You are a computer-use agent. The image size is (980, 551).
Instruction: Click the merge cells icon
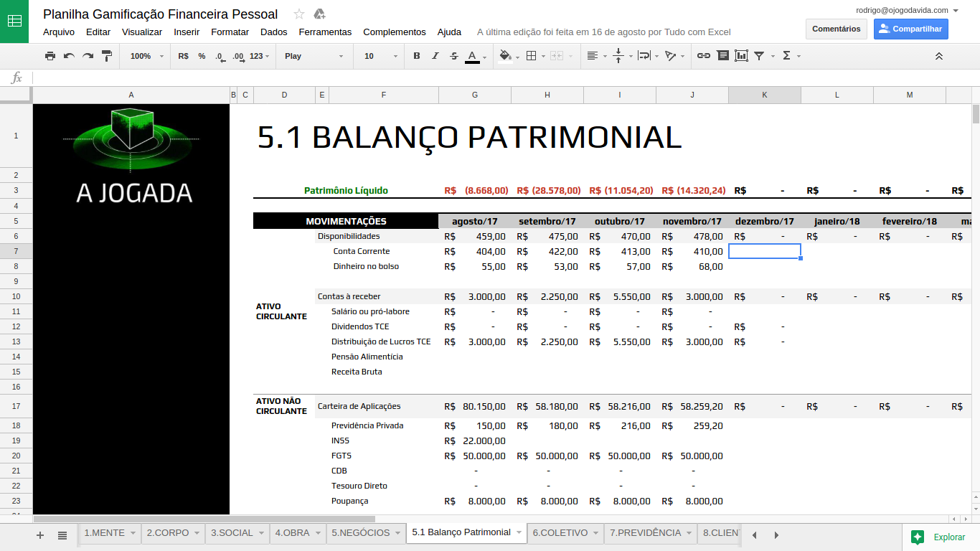coord(556,56)
